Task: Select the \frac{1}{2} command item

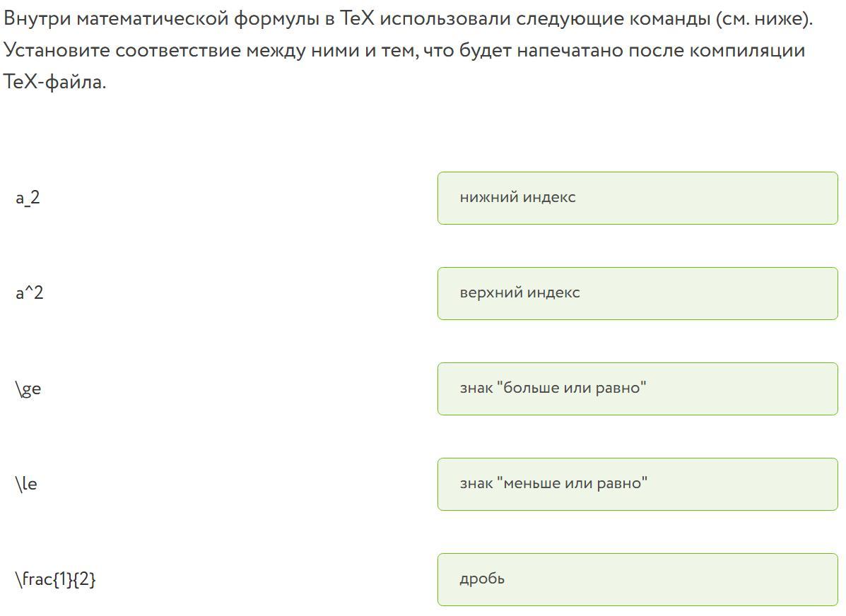Action: pyautogui.click(x=55, y=579)
